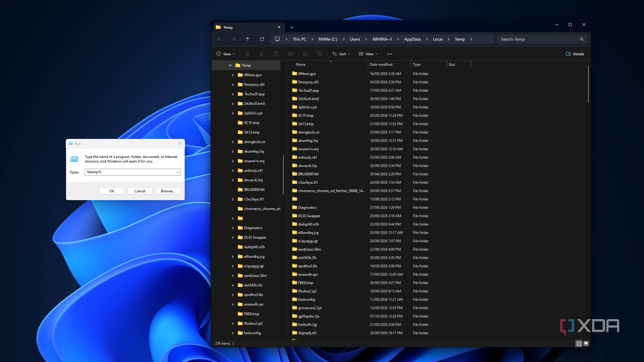Image resolution: width=644 pixels, height=362 pixels.
Task: Expand the fontconfig folder in tree
Action: 233,333
